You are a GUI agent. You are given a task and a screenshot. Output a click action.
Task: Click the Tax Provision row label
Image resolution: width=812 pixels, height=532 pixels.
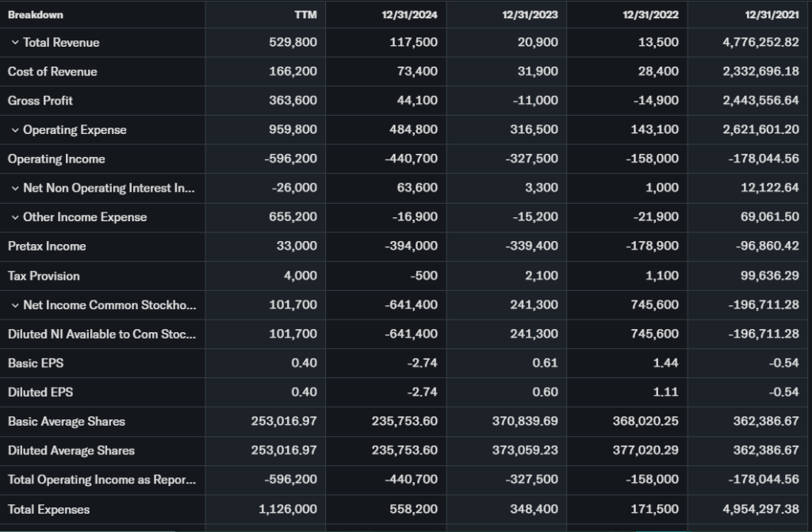coord(44,276)
